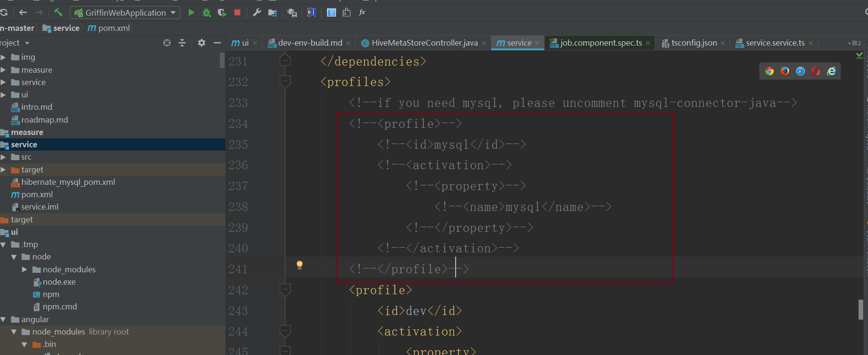Collapse the .bin folder

24,345
